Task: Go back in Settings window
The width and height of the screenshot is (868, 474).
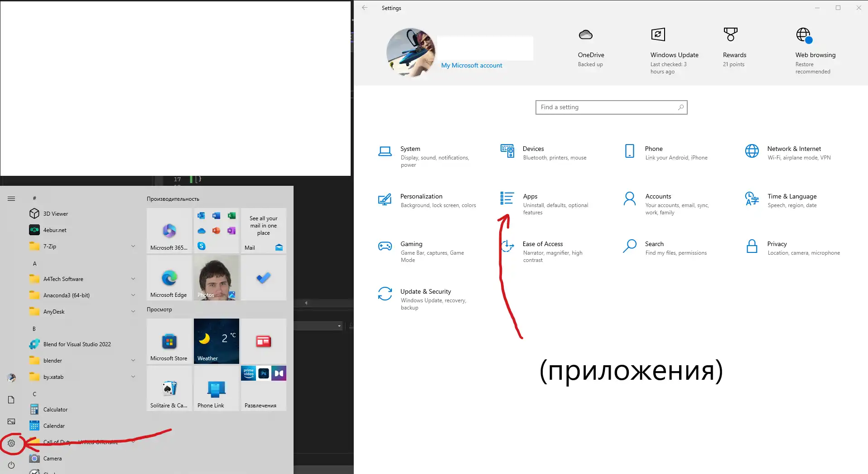Action: [365, 8]
